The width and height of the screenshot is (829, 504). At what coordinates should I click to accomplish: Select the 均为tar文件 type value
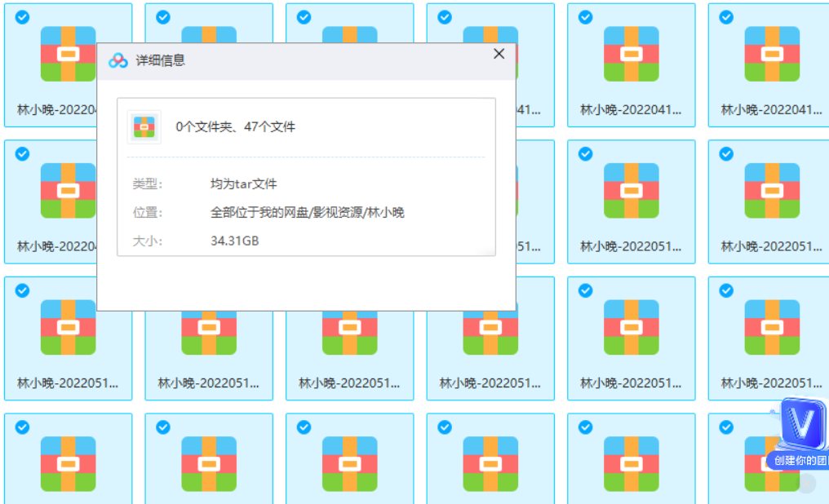pos(244,183)
